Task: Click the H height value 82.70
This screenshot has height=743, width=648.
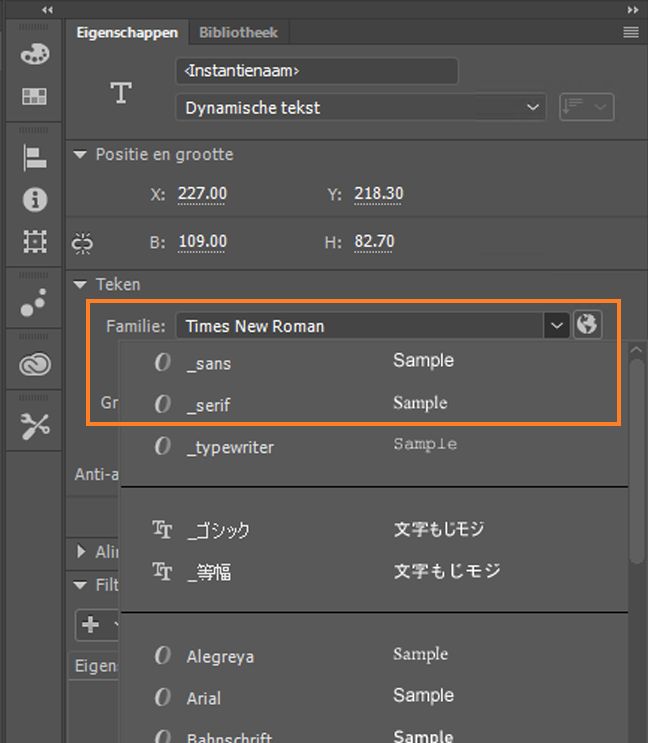Action: tap(374, 241)
